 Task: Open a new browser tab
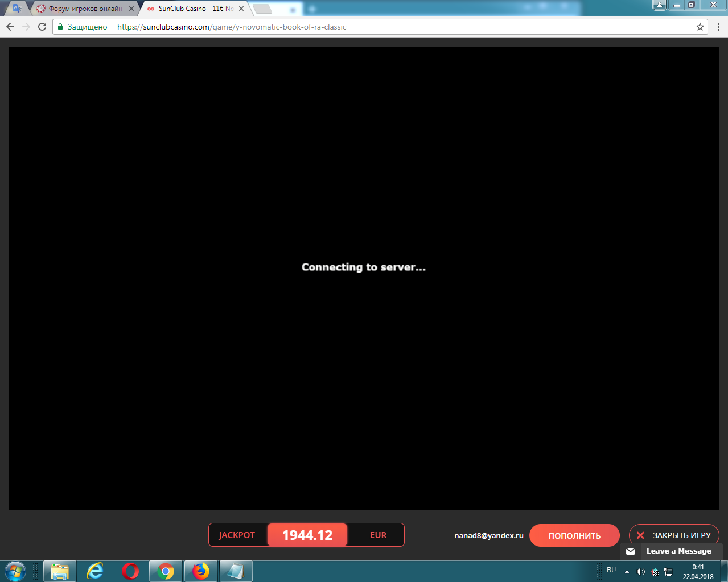pyautogui.click(x=262, y=9)
